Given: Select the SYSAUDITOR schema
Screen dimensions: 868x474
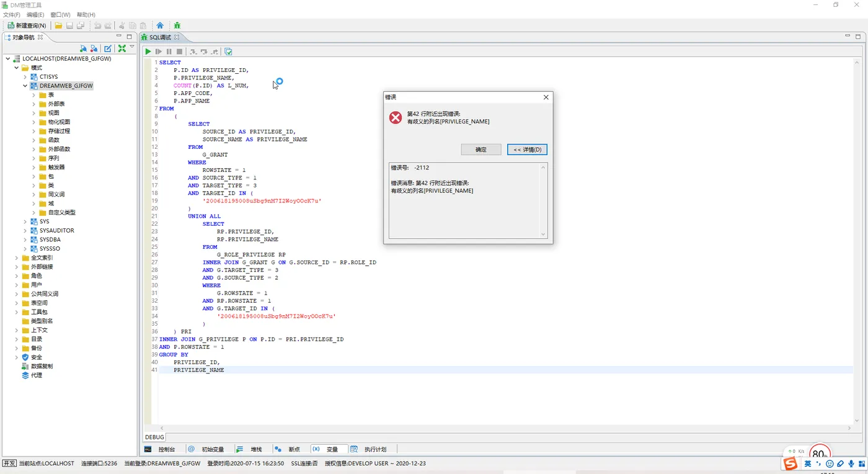Looking at the screenshot, I should (x=56, y=230).
